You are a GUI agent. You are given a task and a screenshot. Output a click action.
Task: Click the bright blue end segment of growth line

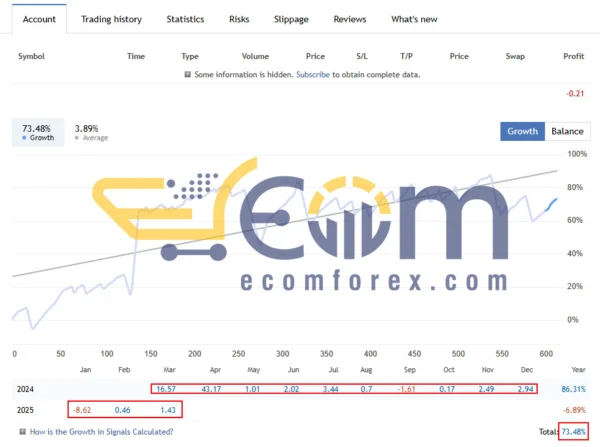tap(551, 205)
